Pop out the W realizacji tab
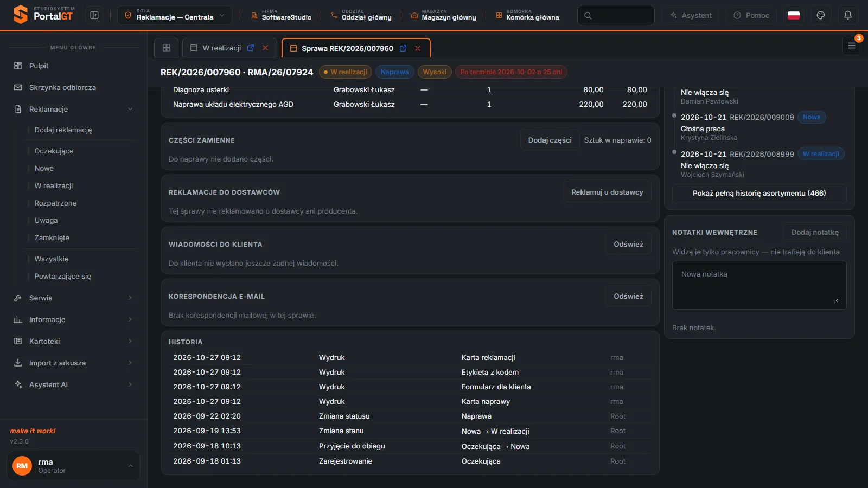Screen dimensions: 868x488 [251, 48]
